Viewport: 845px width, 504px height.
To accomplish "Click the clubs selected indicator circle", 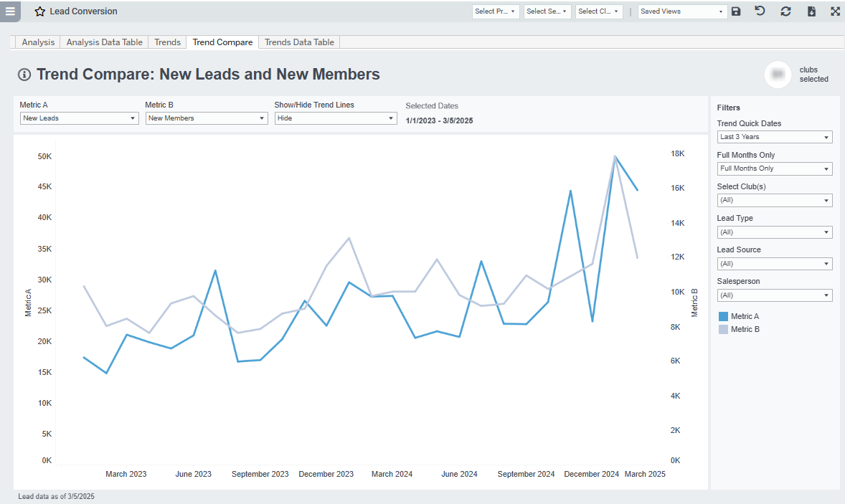I will (x=778, y=75).
